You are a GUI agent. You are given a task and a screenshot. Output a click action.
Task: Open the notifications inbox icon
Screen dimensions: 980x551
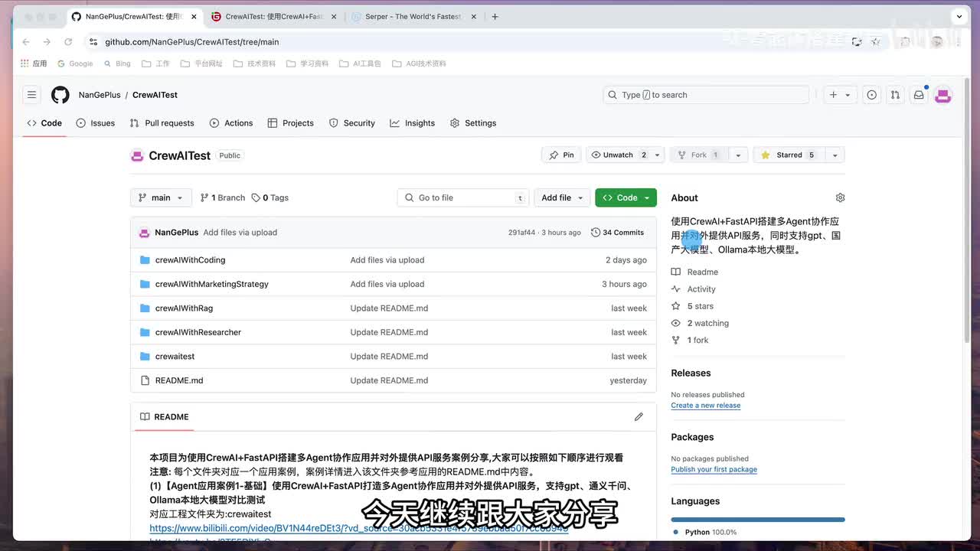(919, 95)
